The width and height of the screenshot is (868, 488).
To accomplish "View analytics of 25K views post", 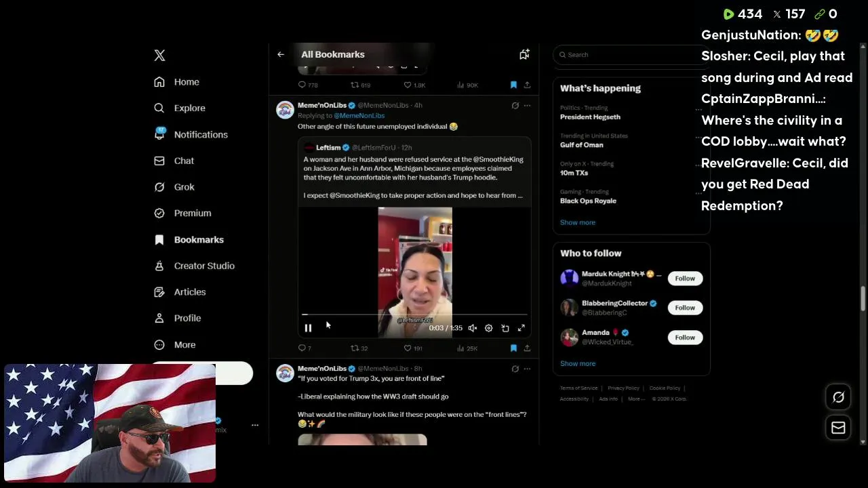I will tap(460, 348).
